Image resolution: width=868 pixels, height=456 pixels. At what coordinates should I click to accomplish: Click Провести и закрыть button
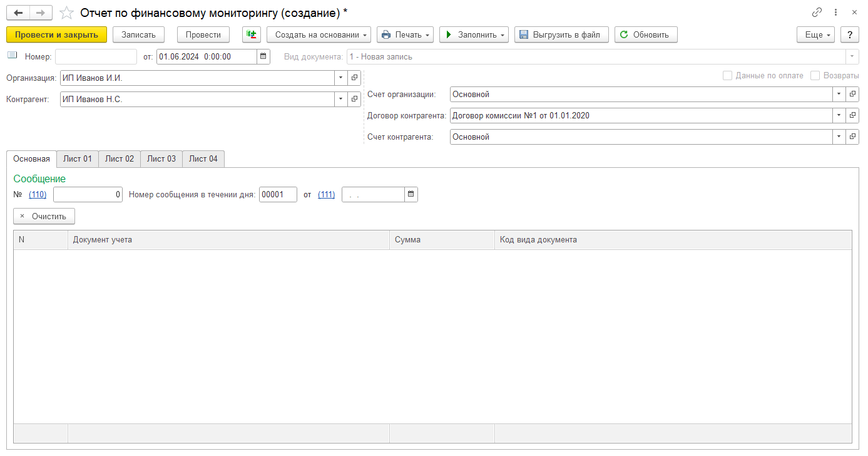(x=57, y=34)
